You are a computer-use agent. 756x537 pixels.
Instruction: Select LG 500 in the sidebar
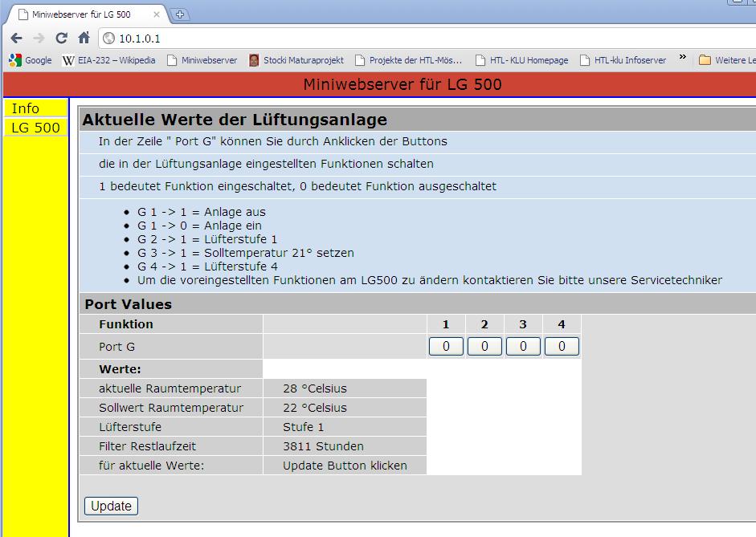pyautogui.click(x=35, y=128)
